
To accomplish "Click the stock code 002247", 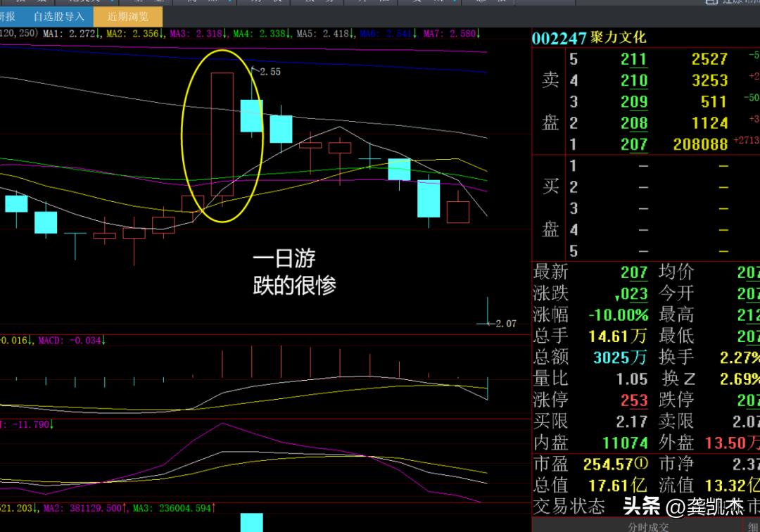I will point(559,38).
